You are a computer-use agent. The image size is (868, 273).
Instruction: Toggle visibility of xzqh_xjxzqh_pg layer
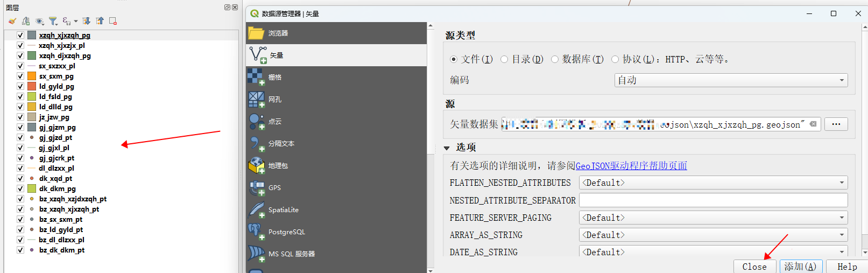[20, 35]
